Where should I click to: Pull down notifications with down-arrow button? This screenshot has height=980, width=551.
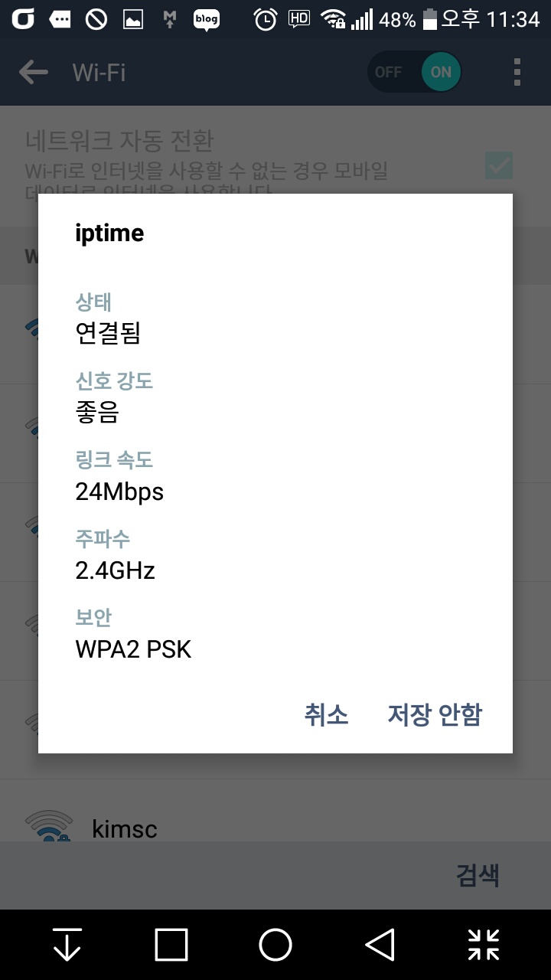[67, 945]
